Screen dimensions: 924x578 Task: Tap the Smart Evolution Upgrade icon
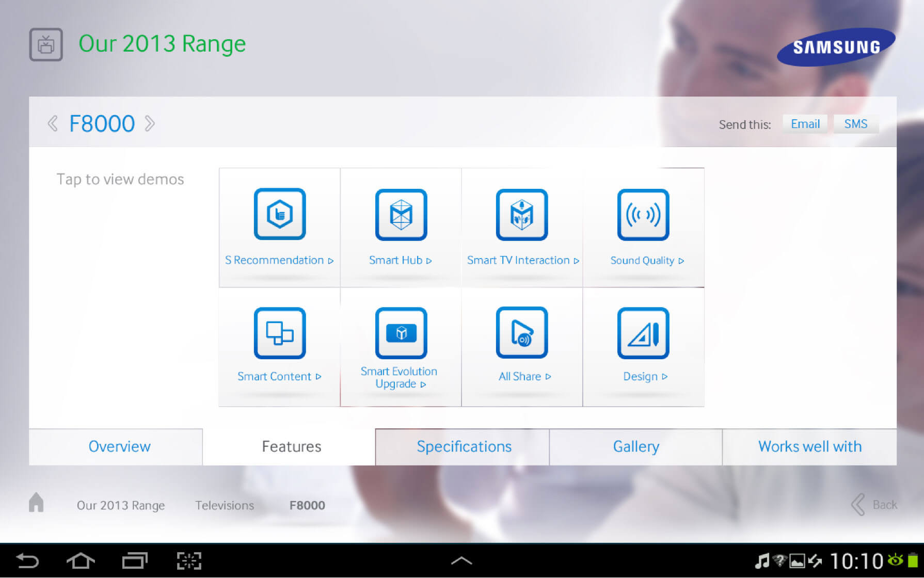click(401, 333)
